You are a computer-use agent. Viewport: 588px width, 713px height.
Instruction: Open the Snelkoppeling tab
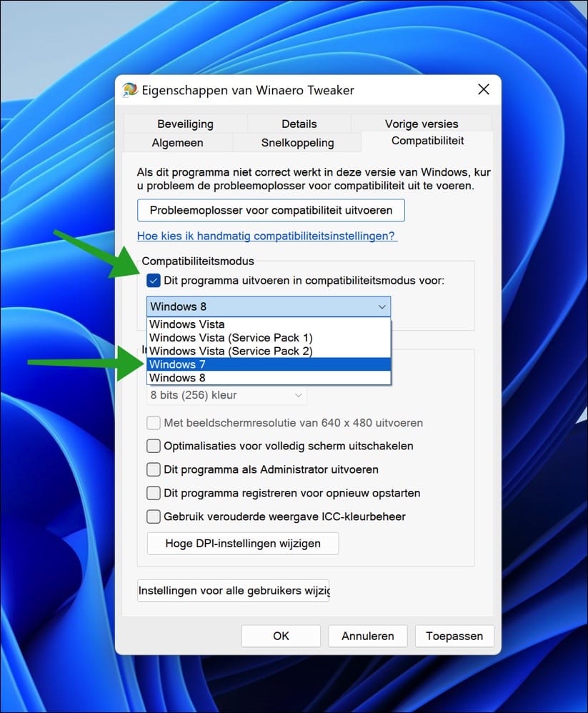pyautogui.click(x=297, y=142)
